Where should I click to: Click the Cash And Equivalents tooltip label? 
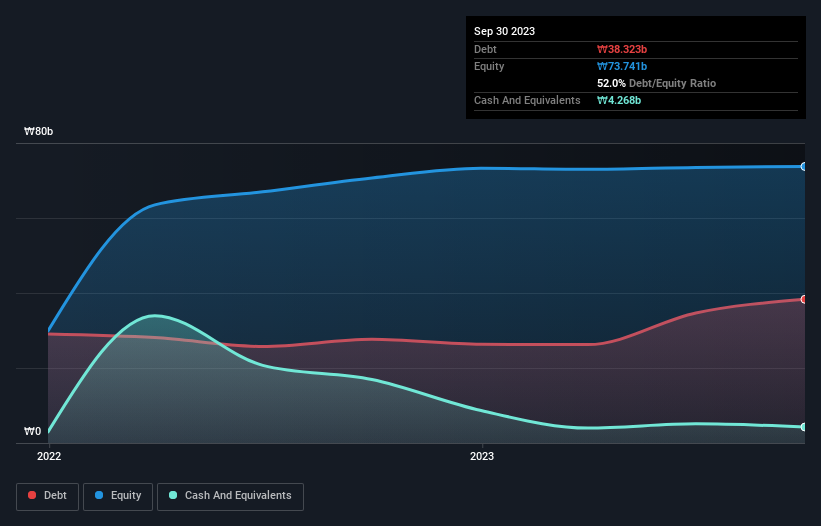pos(527,100)
